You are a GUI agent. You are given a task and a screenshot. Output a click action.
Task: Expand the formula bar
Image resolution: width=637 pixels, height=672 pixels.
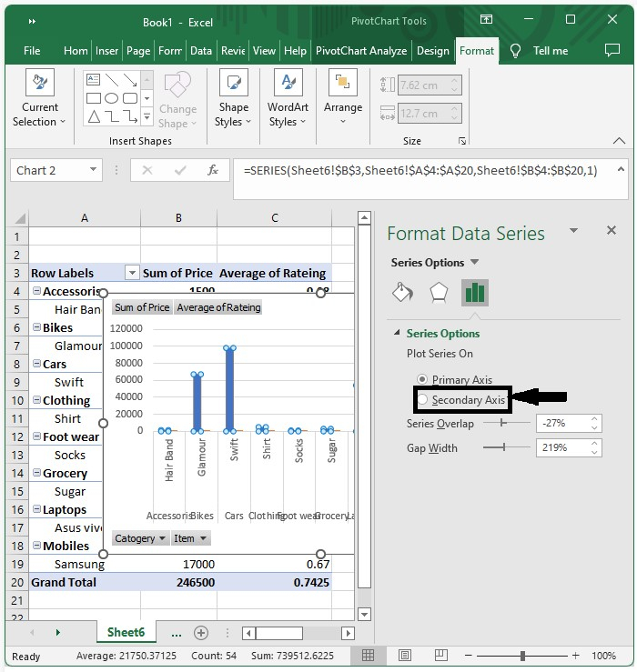pyautogui.click(x=621, y=170)
